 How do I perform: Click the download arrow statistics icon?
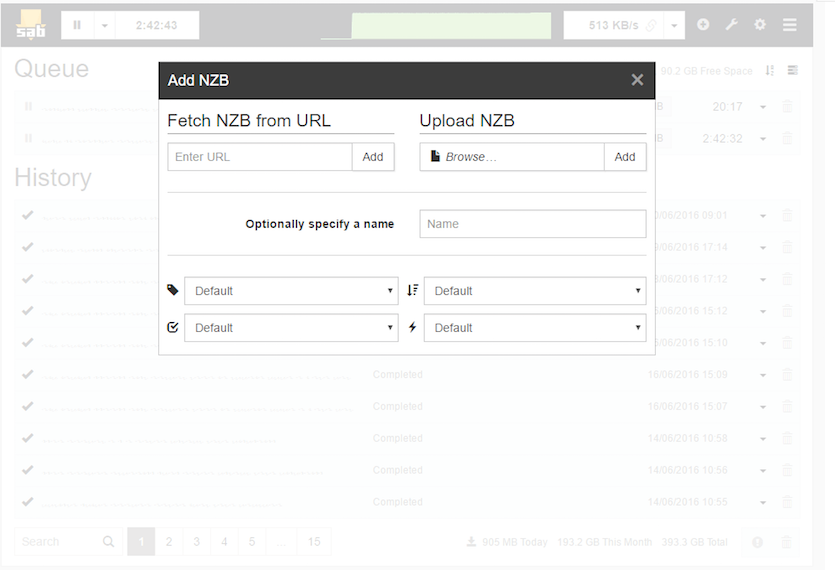point(471,542)
